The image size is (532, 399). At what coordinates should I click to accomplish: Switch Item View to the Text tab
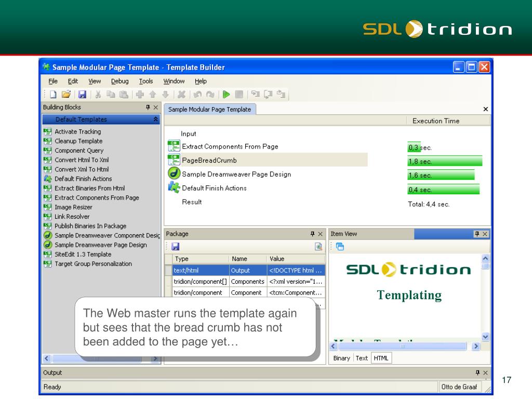[362, 358]
